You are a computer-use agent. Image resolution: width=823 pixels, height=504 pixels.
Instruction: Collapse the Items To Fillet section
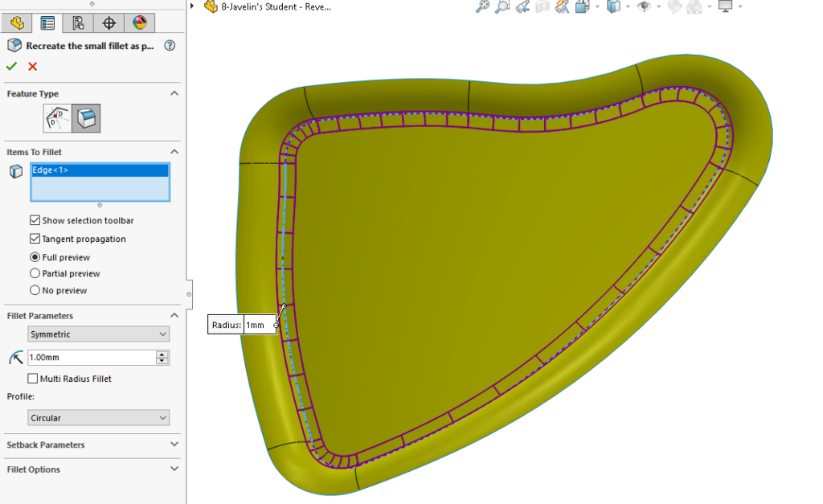coord(174,152)
